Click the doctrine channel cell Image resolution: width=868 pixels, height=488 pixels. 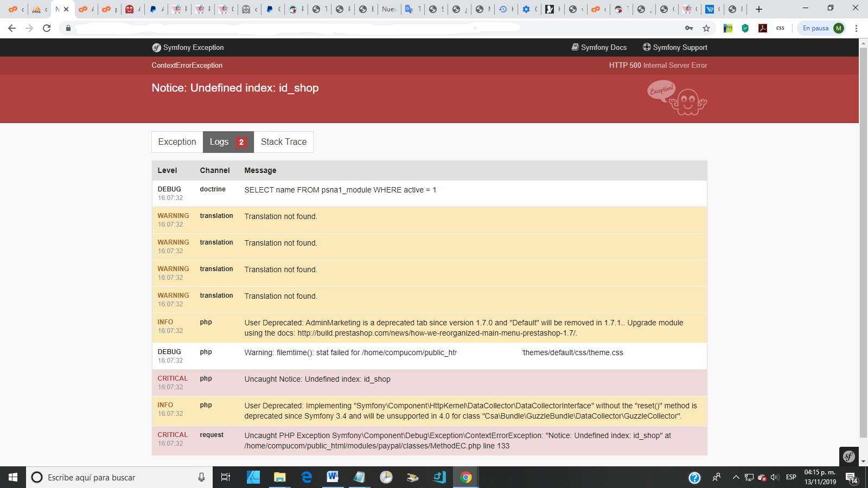coord(213,189)
